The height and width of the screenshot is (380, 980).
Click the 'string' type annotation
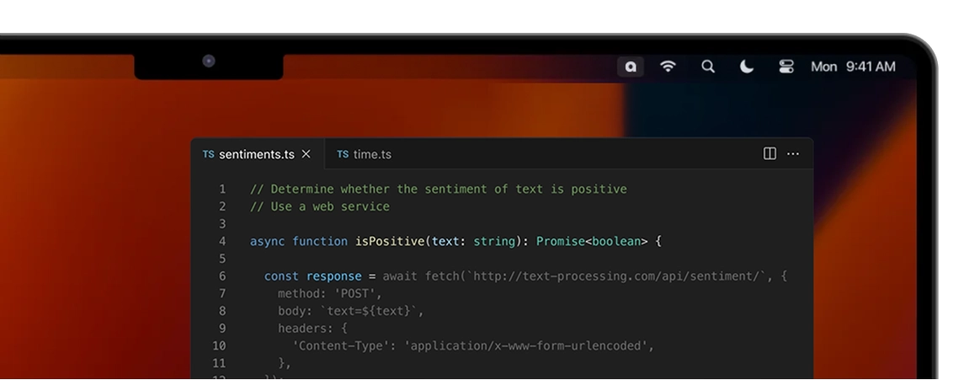click(x=494, y=241)
